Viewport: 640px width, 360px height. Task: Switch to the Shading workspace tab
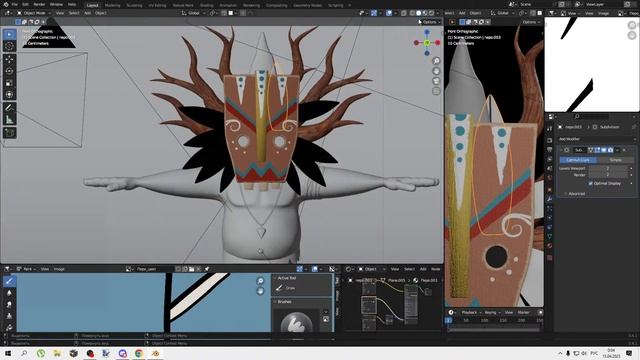[x=207, y=5]
